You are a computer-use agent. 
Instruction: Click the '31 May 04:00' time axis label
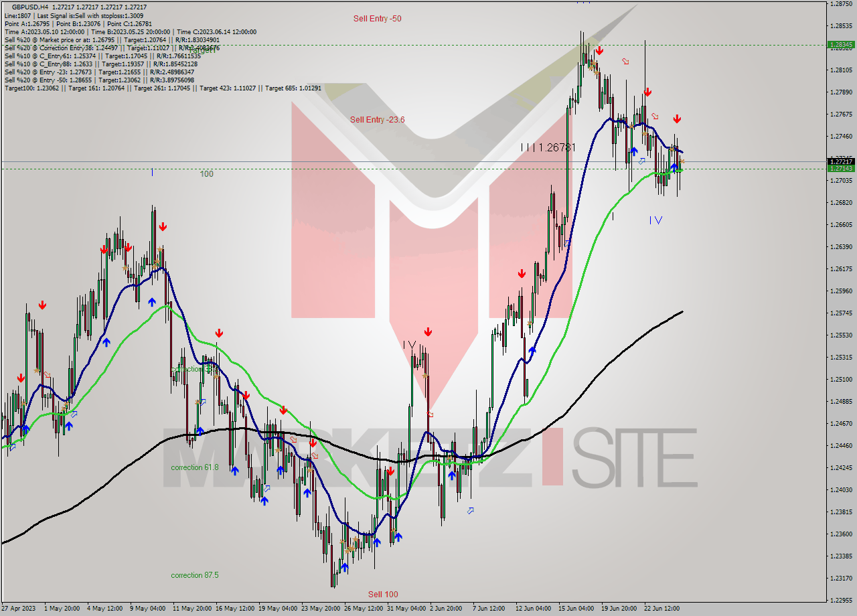(406, 609)
